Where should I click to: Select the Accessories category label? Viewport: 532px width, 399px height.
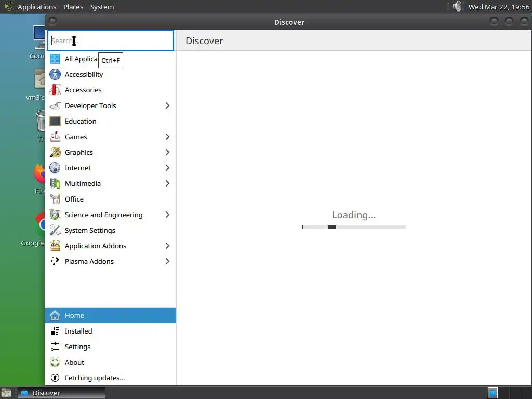pos(83,90)
